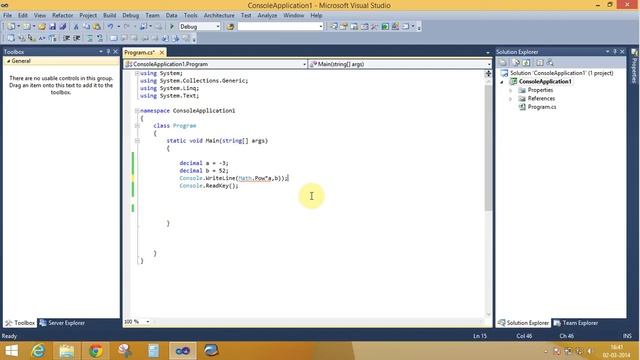Collapse the namespace ConsoleApplication1 code block

(x=137, y=111)
